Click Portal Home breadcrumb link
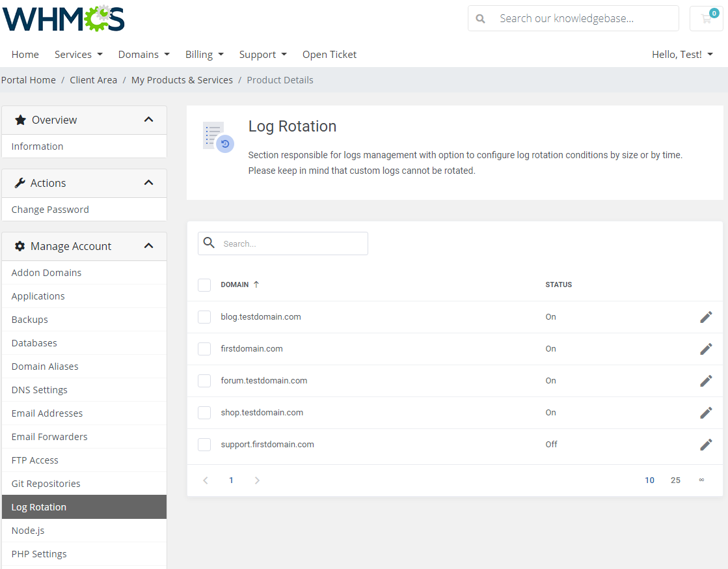The image size is (728, 569). pyautogui.click(x=29, y=80)
